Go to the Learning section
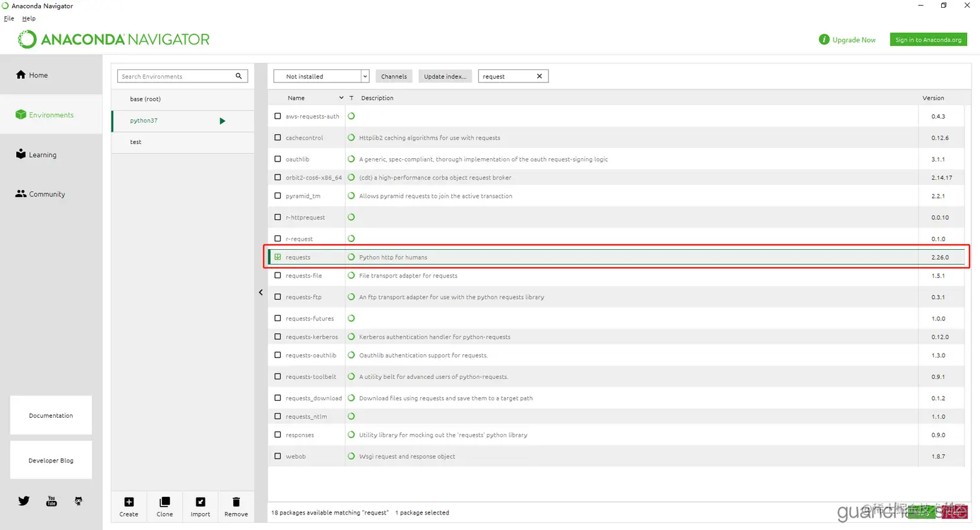Image resolution: width=980 pixels, height=530 pixels. [36, 154]
